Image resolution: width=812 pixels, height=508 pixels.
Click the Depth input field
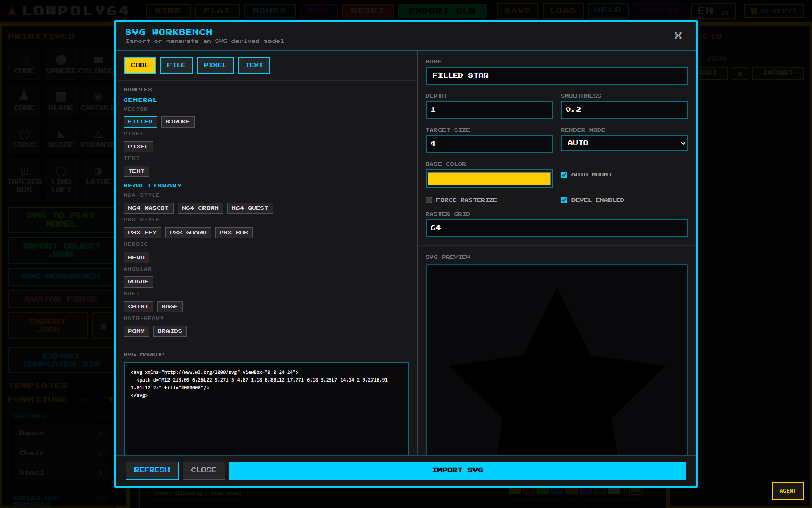(489, 110)
